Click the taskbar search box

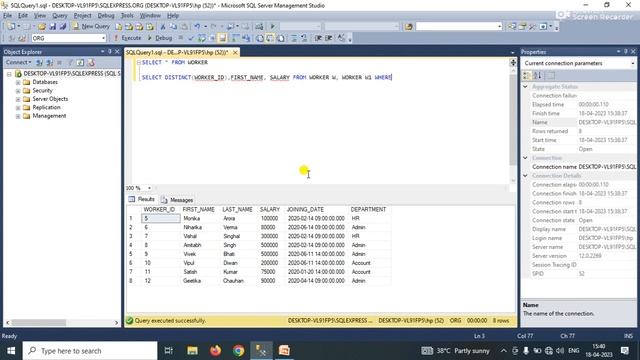(x=90, y=351)
